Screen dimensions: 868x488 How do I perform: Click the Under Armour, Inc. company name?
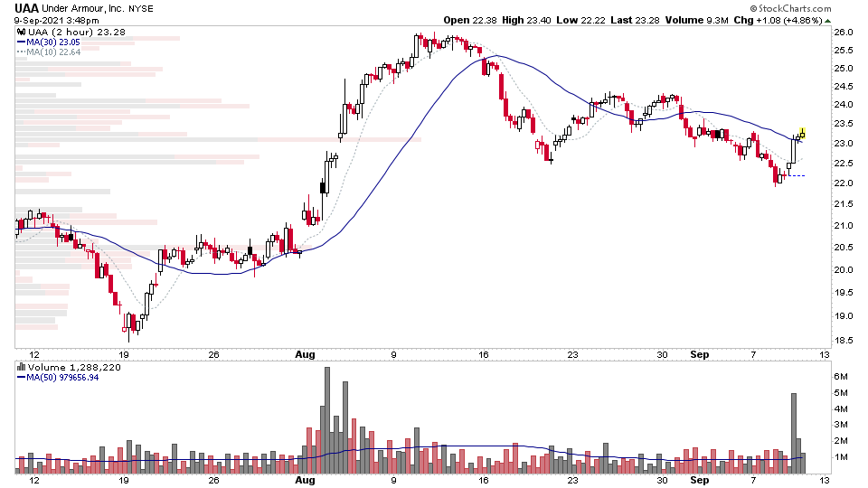coord(82,8)
